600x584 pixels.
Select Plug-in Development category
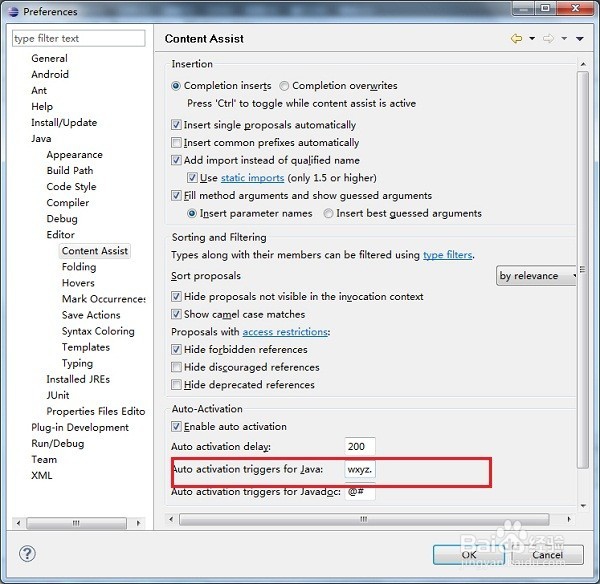[x=80, y=427]
